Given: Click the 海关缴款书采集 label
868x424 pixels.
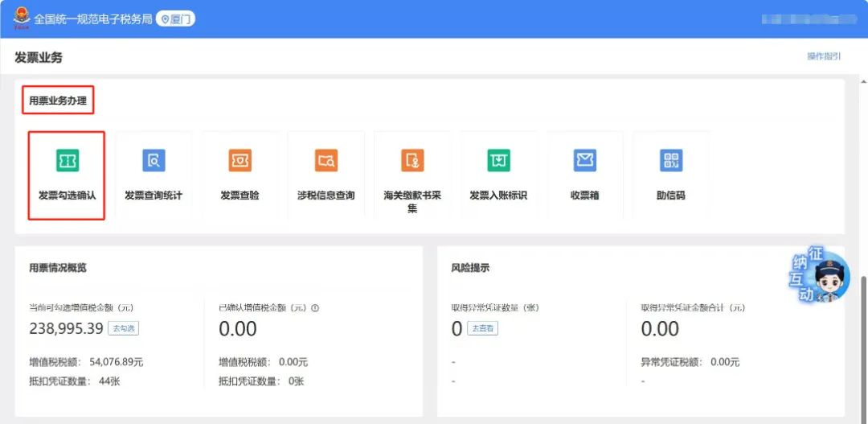Looking at the screenshot, I should (412, 202).
